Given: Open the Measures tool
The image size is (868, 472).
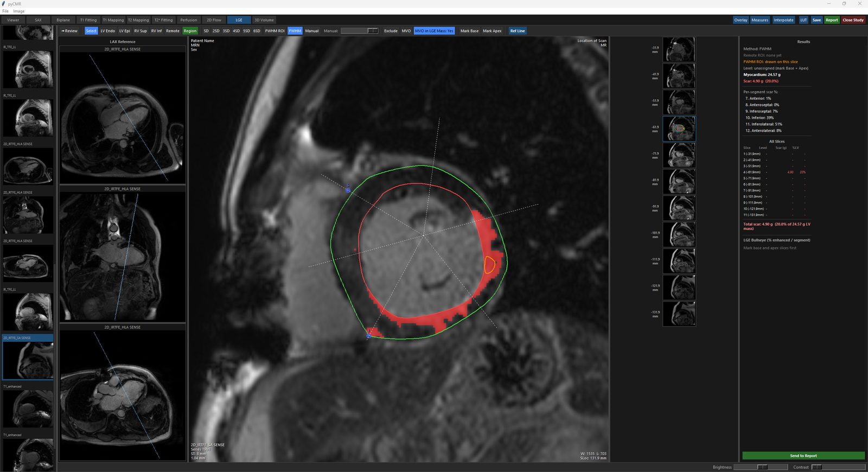Looking at the screenshot, I should [x=759, y=20].
